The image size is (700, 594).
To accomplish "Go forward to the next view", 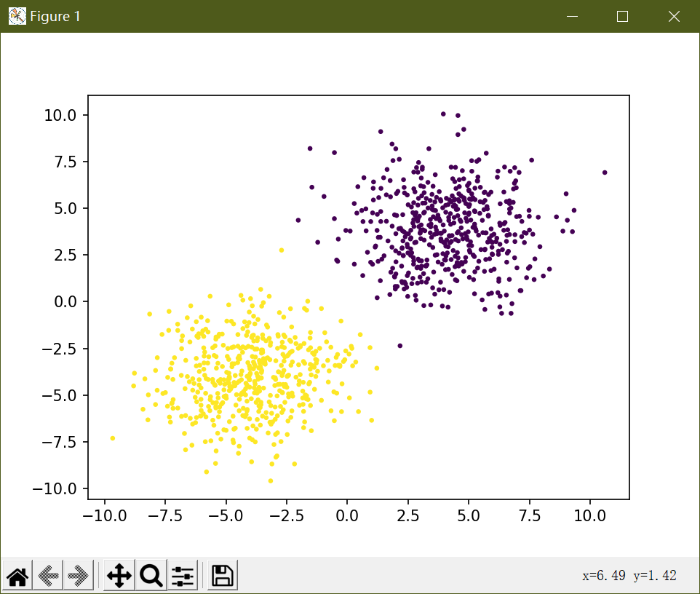I will tap(77, 575).
